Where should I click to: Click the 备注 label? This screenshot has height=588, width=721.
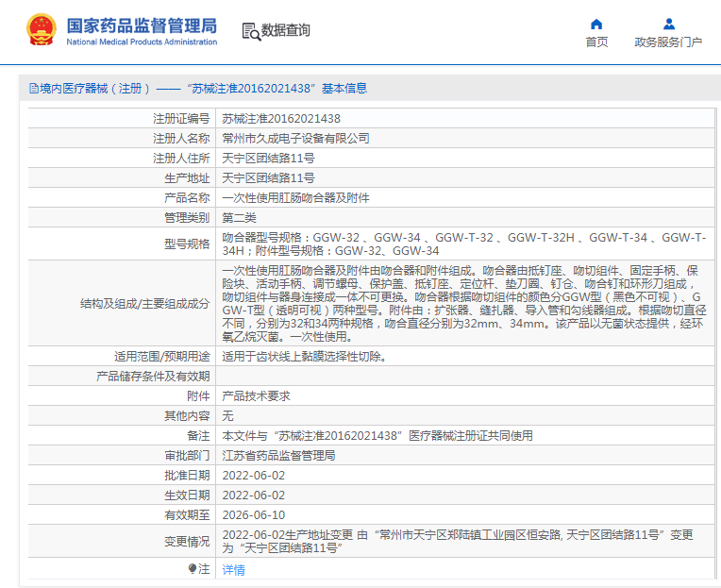(198, 435)
